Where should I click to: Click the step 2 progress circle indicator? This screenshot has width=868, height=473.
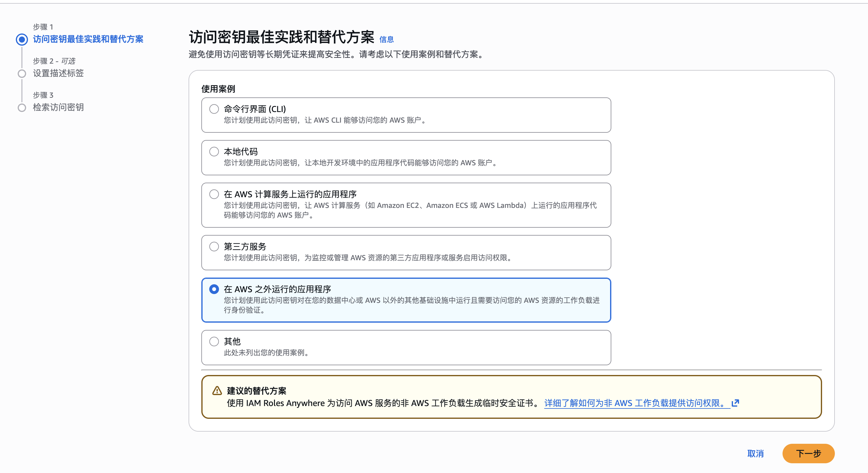pyautogui.click(x=22, y=73)
